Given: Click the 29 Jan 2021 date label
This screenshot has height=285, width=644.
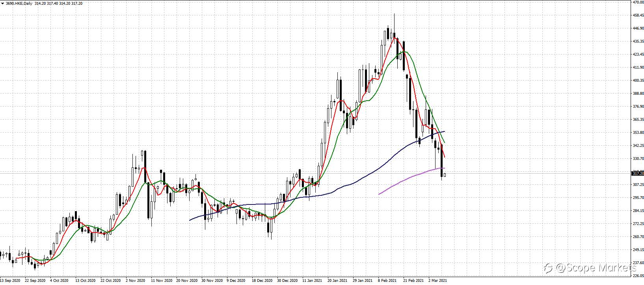Looking at the screenshot, I should pos(363,281).
